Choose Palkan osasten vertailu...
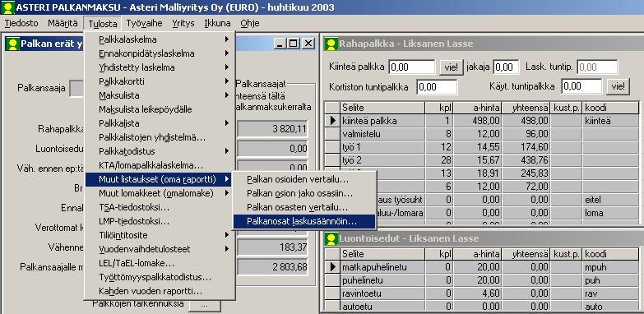 [304, 207]
